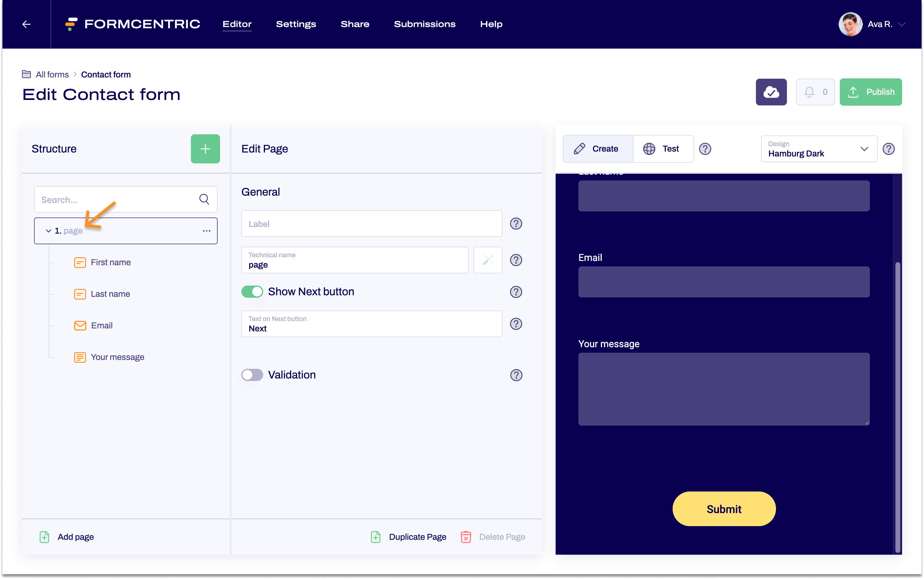Open the Submissions menu
This screenshot has width=924, height=579.
pos(424,24)
